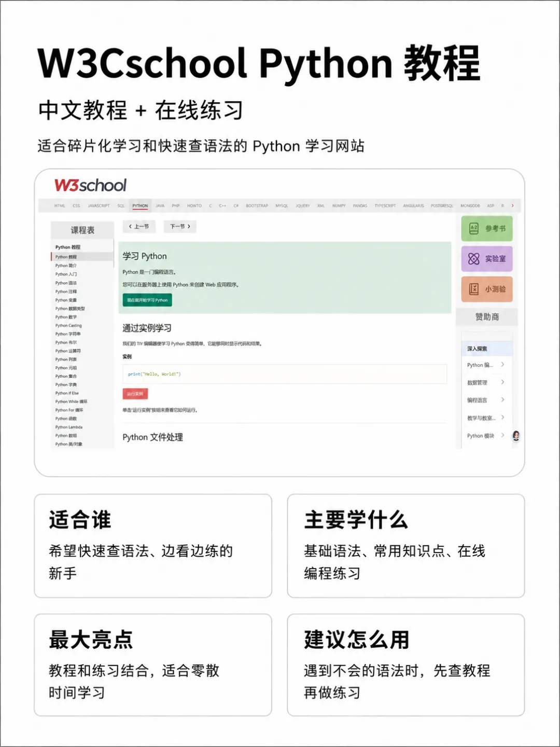Image resolution: width=560 pixels, height=747 pixels.
Task: Click the red arrow to show more languages
Action: (x=513, y=205)
